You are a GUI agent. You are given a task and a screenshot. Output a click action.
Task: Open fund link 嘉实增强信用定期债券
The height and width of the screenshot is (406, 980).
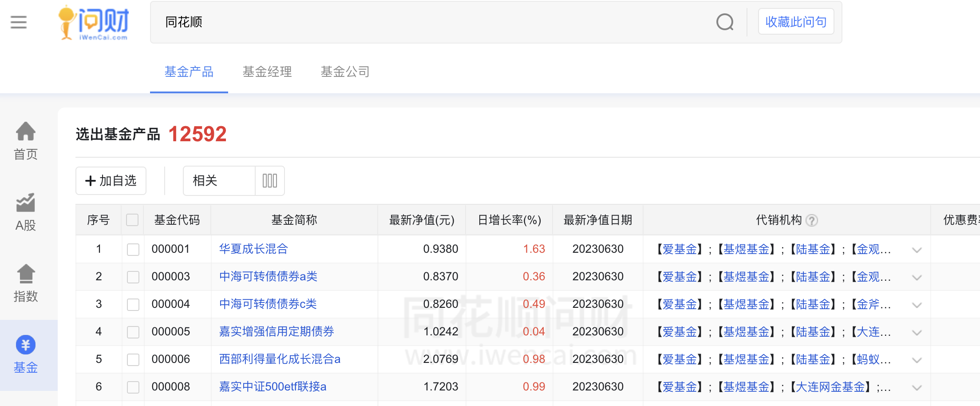277,331
